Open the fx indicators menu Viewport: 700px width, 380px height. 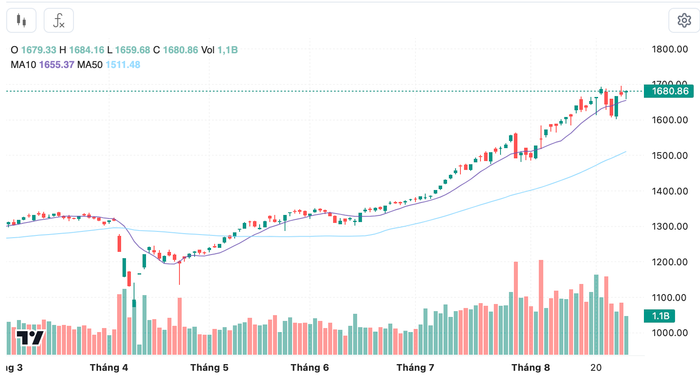click(58, 21)
